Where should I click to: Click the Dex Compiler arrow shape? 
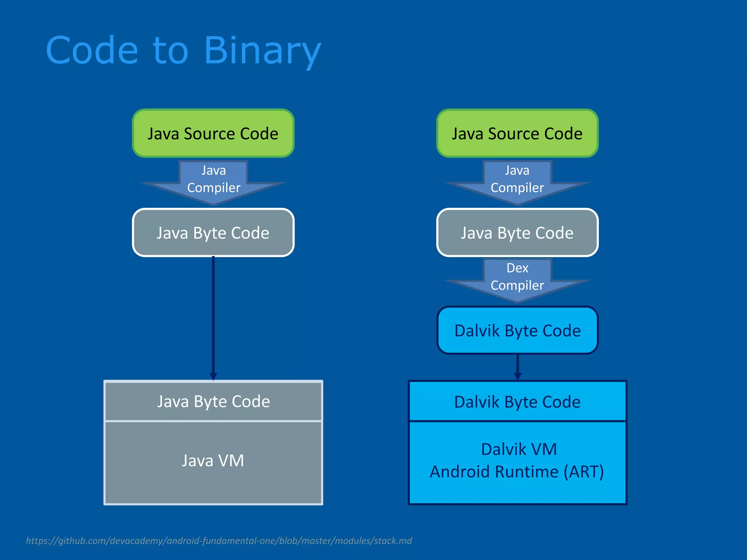point(517,277)
